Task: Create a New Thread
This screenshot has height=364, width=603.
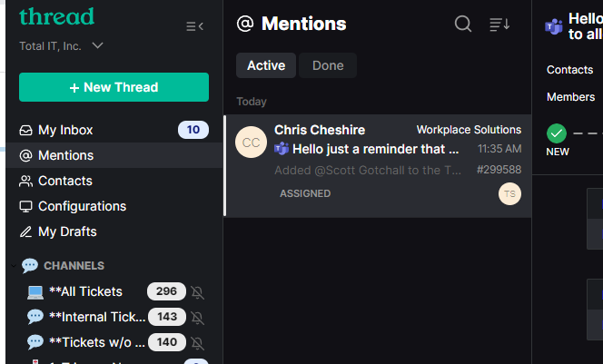Action: (114, 87)
